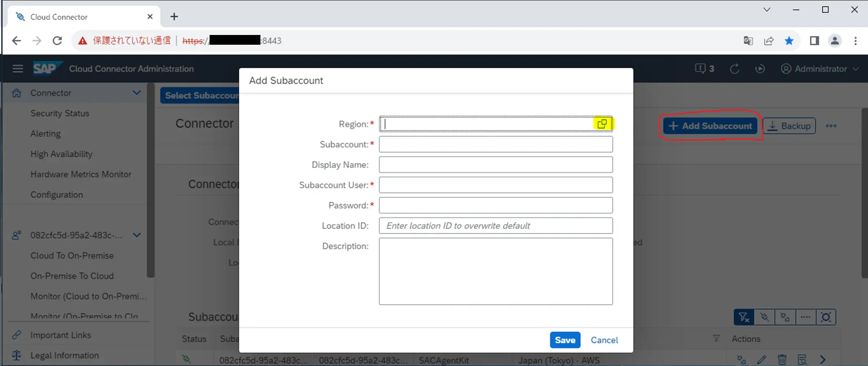Click the Actions column header

click(746, 339)
